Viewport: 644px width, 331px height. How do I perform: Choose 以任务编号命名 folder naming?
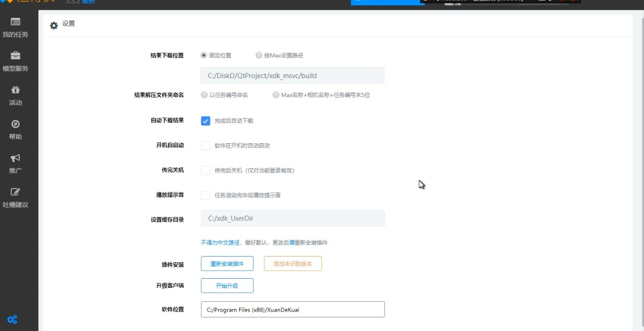204,95
